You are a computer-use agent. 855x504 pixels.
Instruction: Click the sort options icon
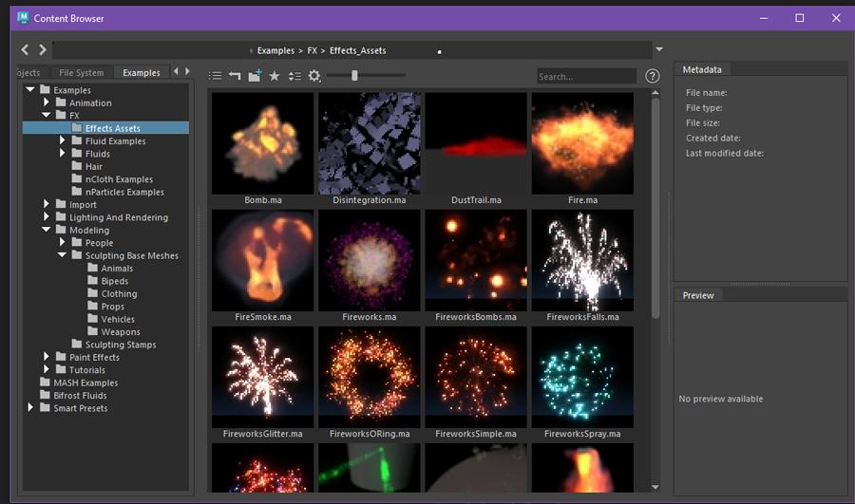[x=294, y=76]
